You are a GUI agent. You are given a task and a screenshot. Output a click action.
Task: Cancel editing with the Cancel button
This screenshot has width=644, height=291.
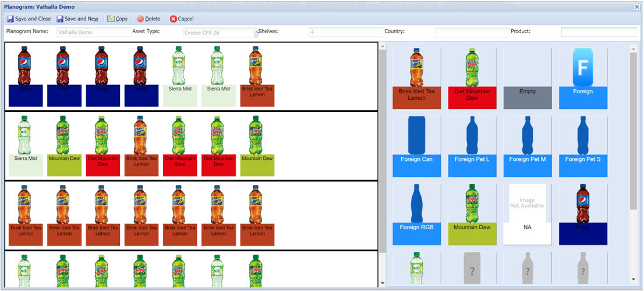pos(182,19)
